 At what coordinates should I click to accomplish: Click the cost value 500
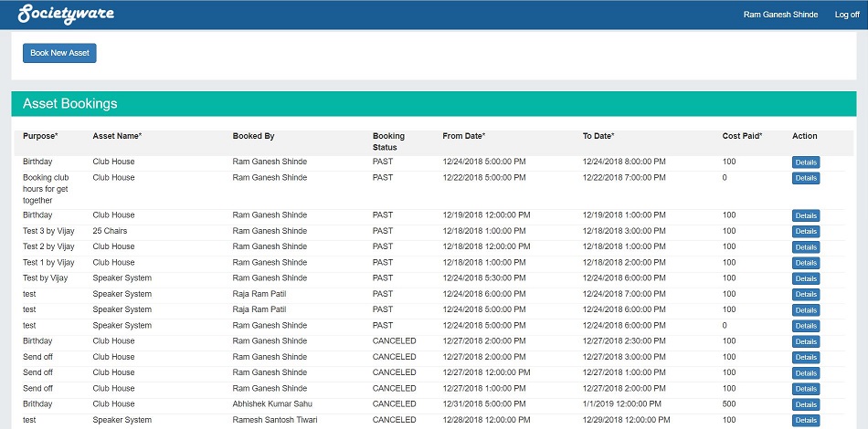click(x=729, y=403)
